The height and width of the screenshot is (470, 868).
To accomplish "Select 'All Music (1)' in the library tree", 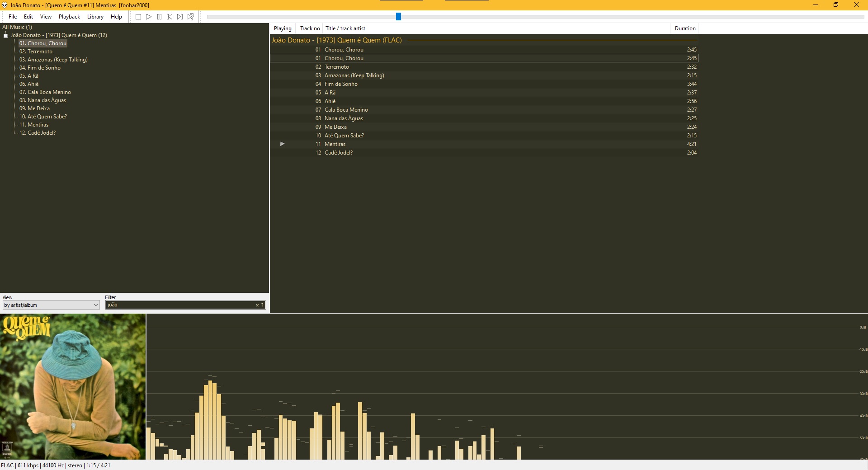I will 17,27.
